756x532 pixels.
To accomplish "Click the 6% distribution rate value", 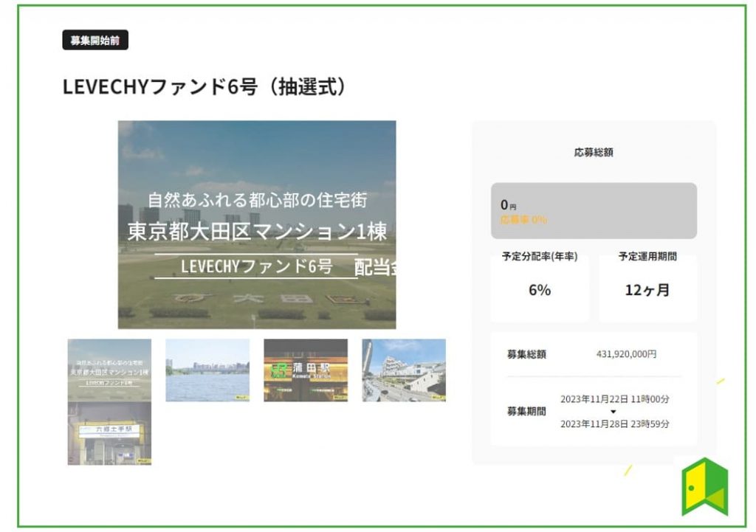I will [x=540, y=290].
